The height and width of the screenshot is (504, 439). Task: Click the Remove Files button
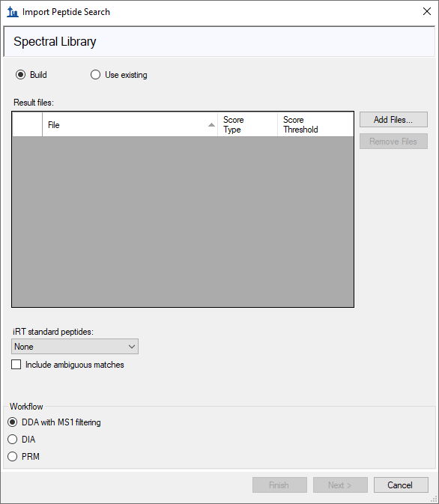(393, 142)
